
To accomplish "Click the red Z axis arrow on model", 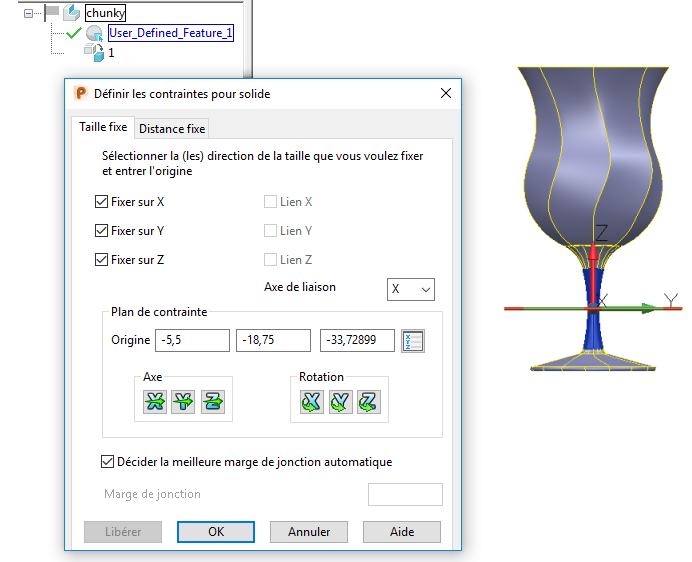I will [x=594, y=276].
